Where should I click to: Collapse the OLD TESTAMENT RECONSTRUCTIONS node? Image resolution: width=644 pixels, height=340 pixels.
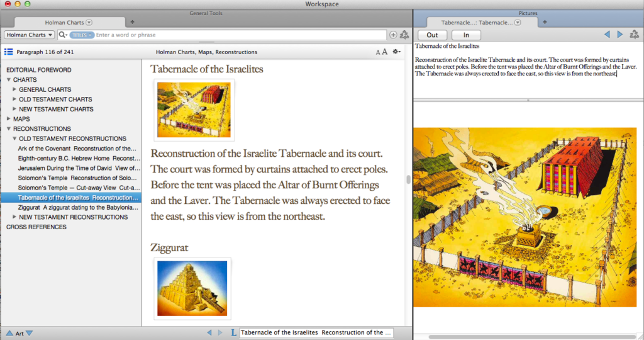click(15, 139)
